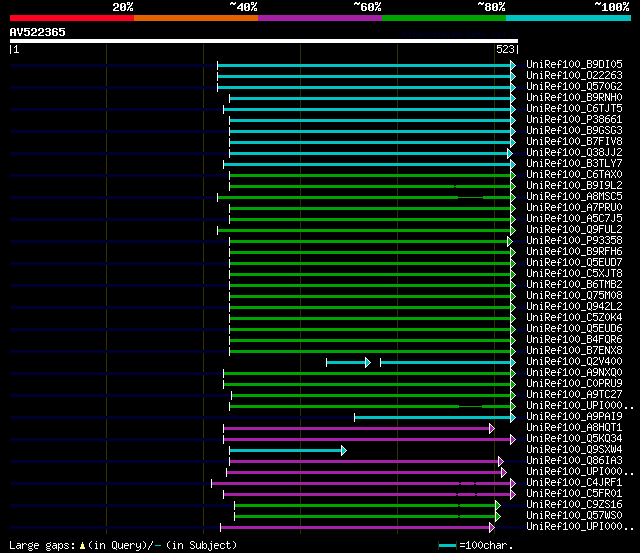Image resolution: width=640 pixels, height=553 pixels.
Task: Click the UniRef100_B7ENX8 hit name
Action: (x=574, y=351)
